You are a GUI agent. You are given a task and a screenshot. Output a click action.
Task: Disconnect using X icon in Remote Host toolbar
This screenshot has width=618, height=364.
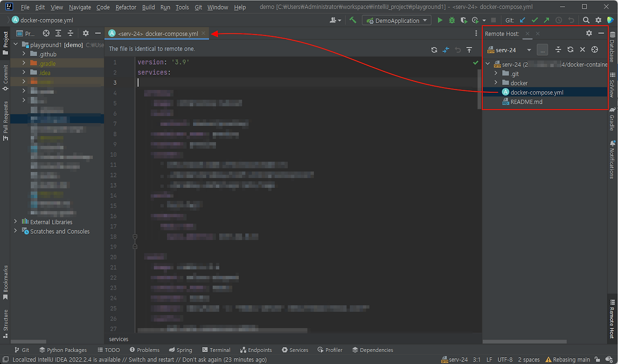point(582,50)
